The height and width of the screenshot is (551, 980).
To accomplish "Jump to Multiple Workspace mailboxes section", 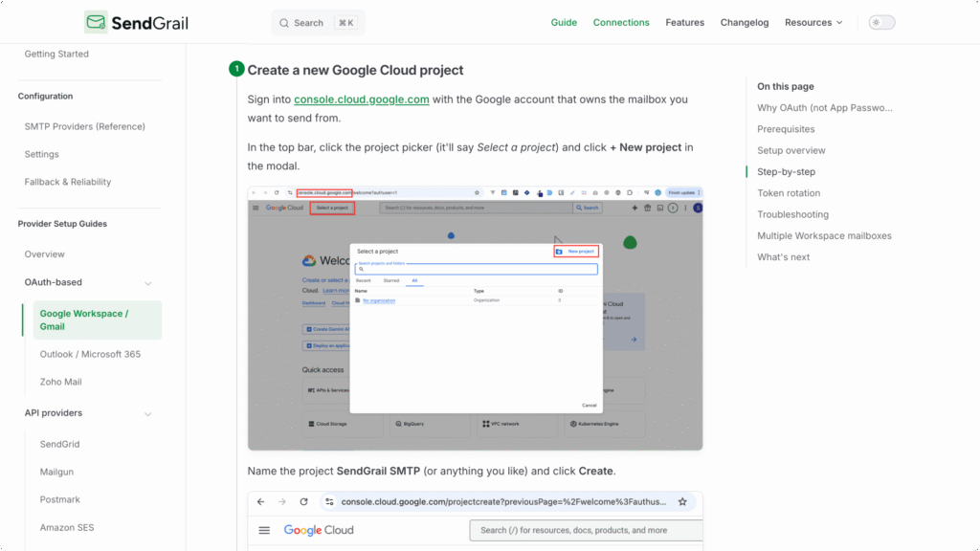I will [824, 235].
